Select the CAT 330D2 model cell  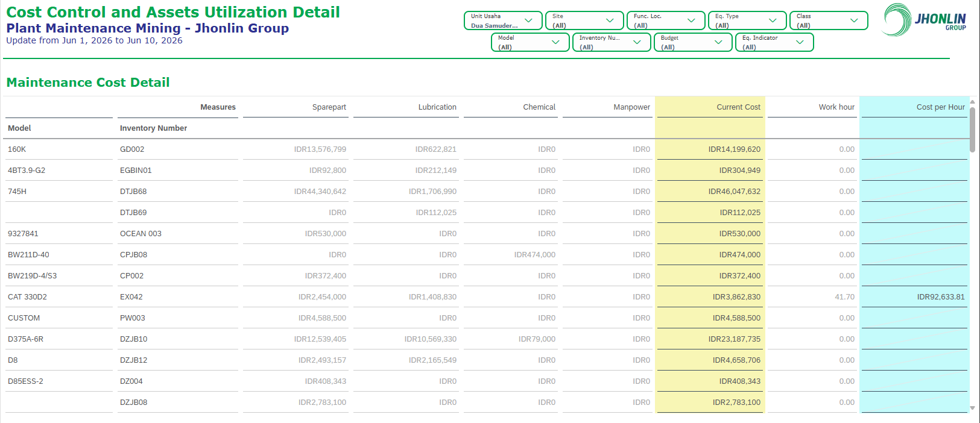[x=27, y=297]
